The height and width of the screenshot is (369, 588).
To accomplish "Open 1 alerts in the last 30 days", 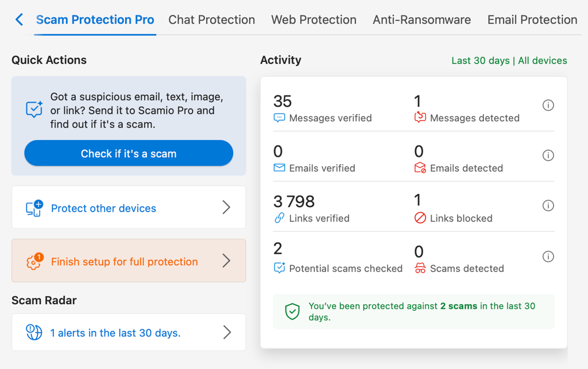I will click(129, 332).
